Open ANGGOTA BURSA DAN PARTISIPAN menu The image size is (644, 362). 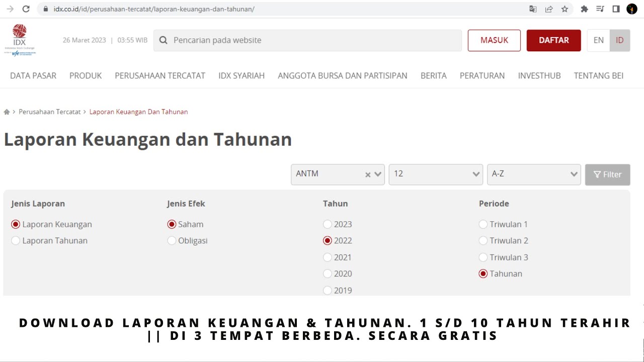point(343,75)
